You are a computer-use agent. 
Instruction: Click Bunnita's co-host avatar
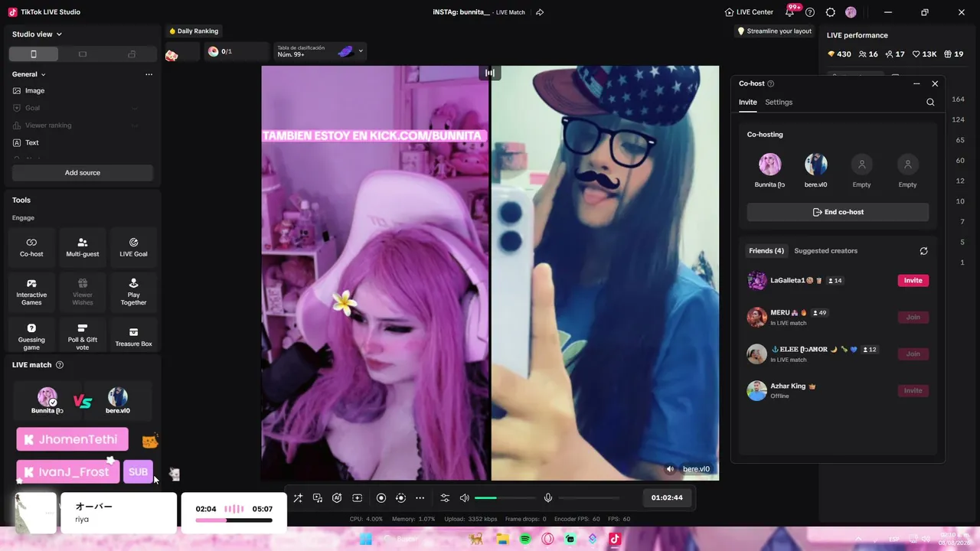point(769,165)
